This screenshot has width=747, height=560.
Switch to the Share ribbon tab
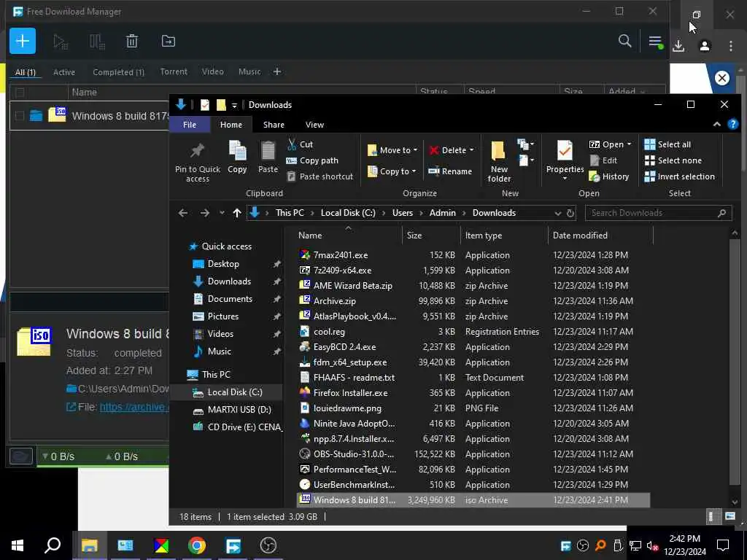(274, 125)
